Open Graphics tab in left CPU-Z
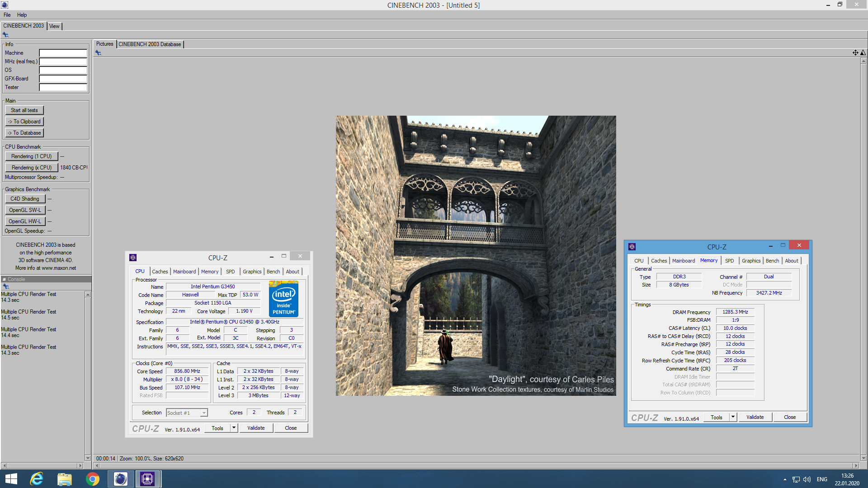The width and height of the screenshot is (868, 488). (x=252, y=272)
